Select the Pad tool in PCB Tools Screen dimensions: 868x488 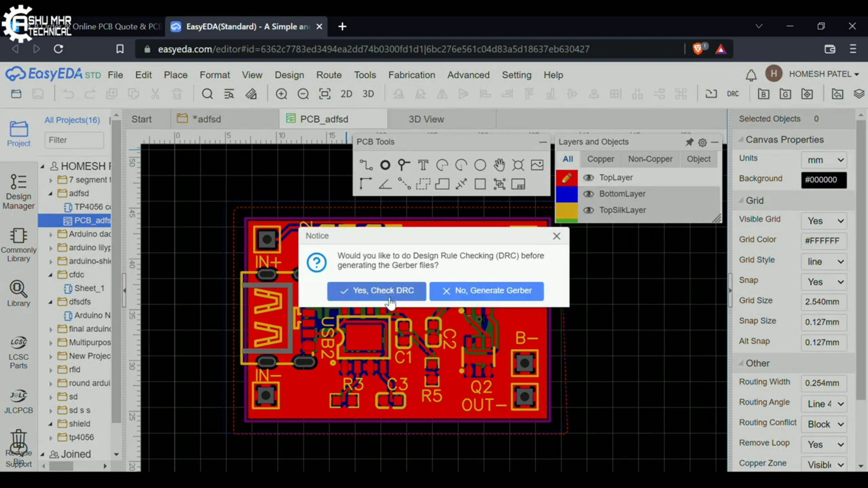coord(385,165)
